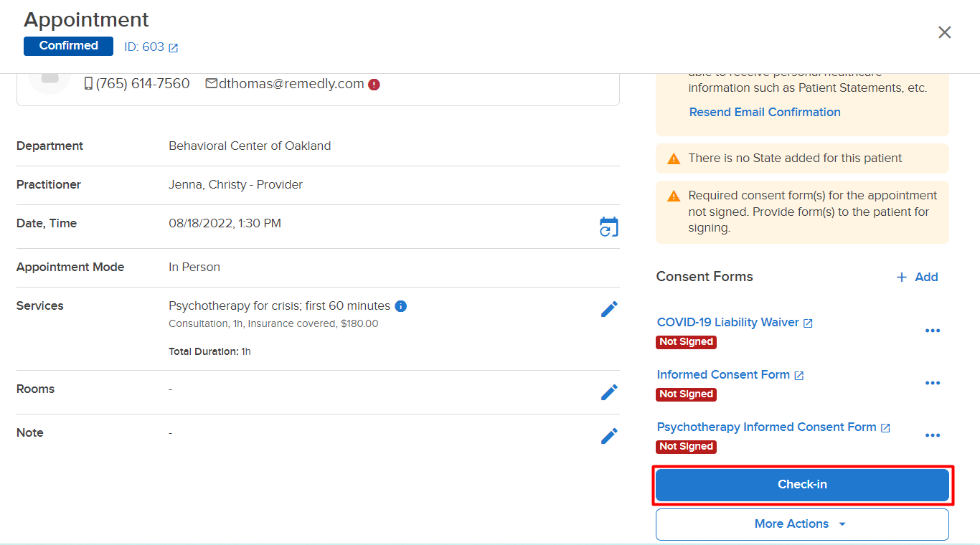The height and width of the screenshot is (545, 980).
Task: Click the reschedule calendar icon beside Date, Time
Action: coord(608,227)
